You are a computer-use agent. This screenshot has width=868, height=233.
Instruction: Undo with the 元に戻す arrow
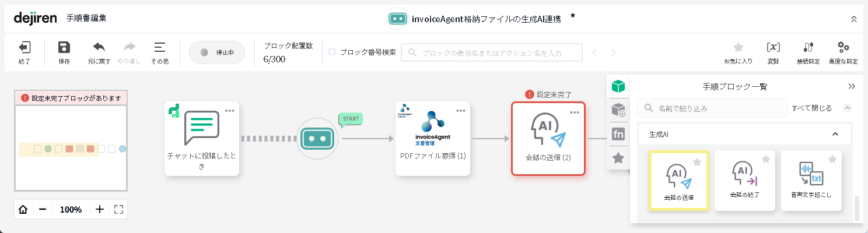pyautogui.click(x=99, y=48)
